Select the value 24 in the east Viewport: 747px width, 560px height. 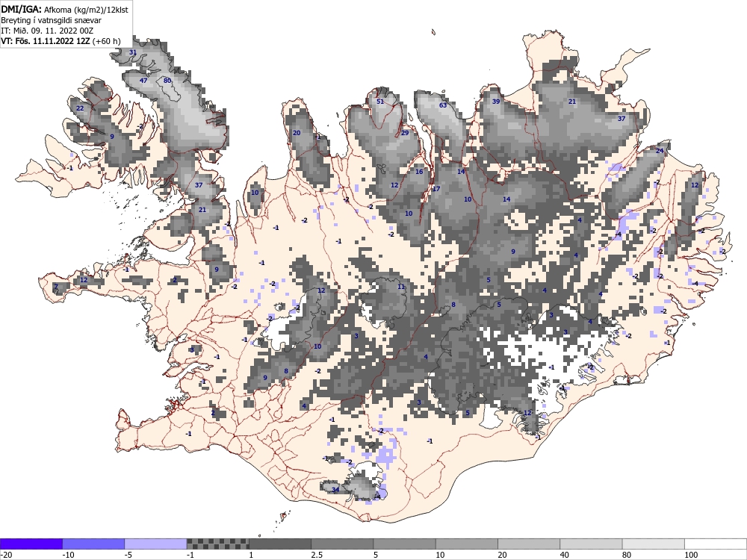click(x=660, y=151)
